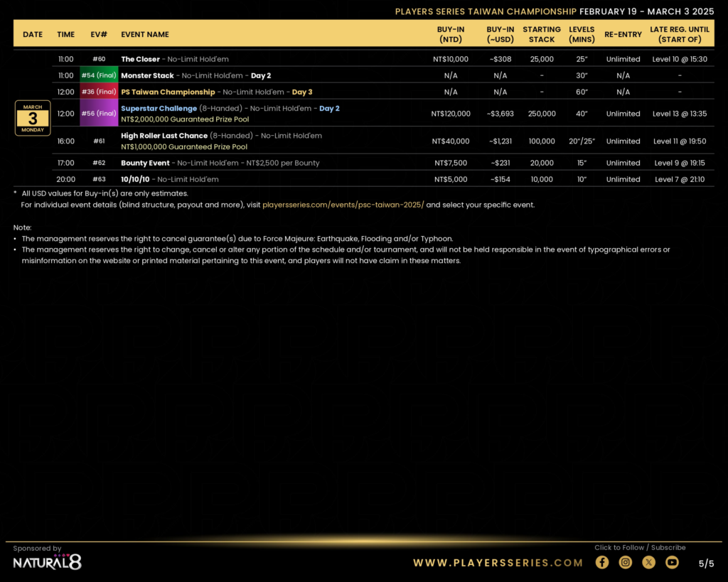Screen dimensions: 728x582
Task: Open the X (Twitter) social icon
Action: [649, 562]
